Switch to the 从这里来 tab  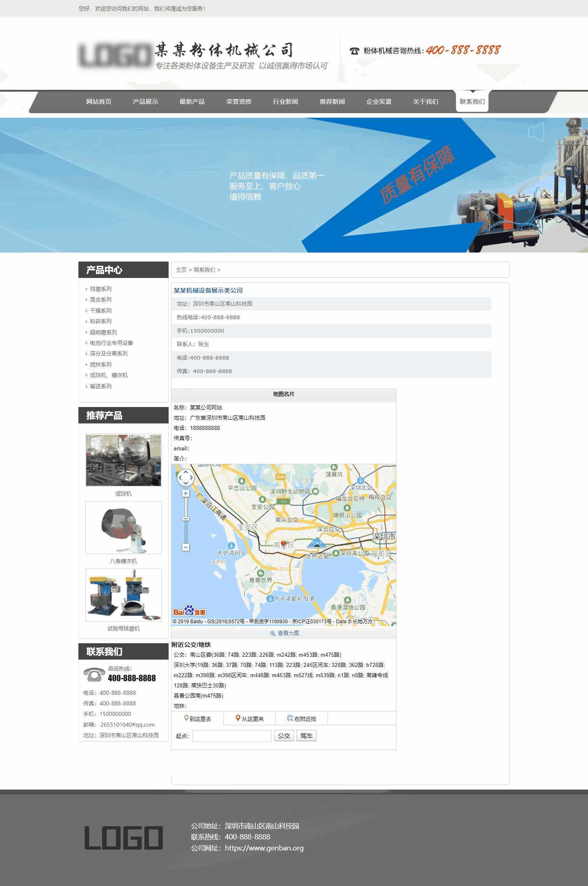[249, 718]
